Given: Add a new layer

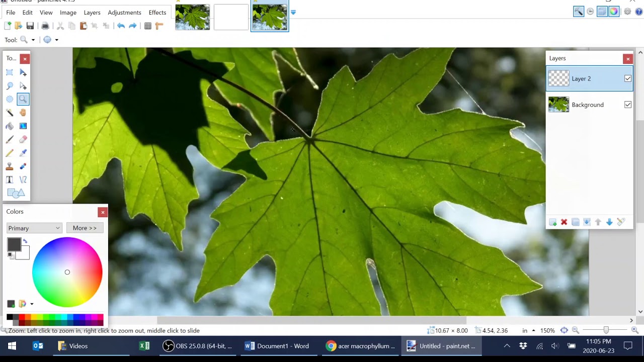Looking at the screenshot, I should [552, 222].
